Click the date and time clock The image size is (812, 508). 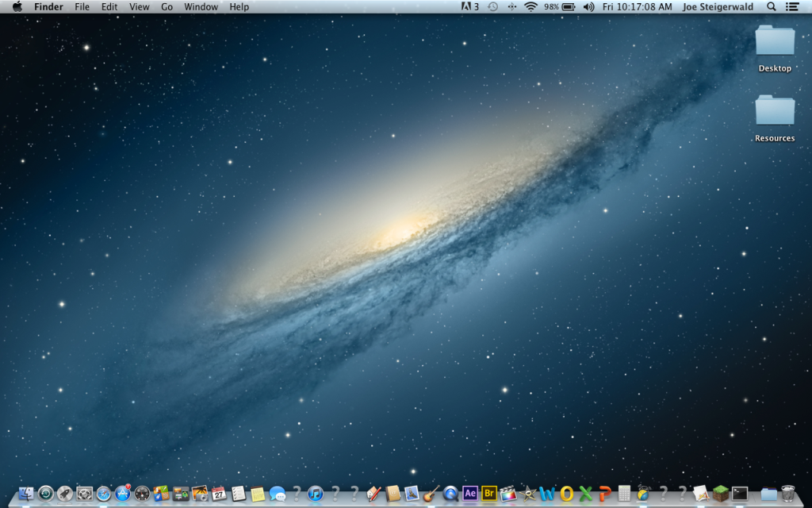point(637,6)
